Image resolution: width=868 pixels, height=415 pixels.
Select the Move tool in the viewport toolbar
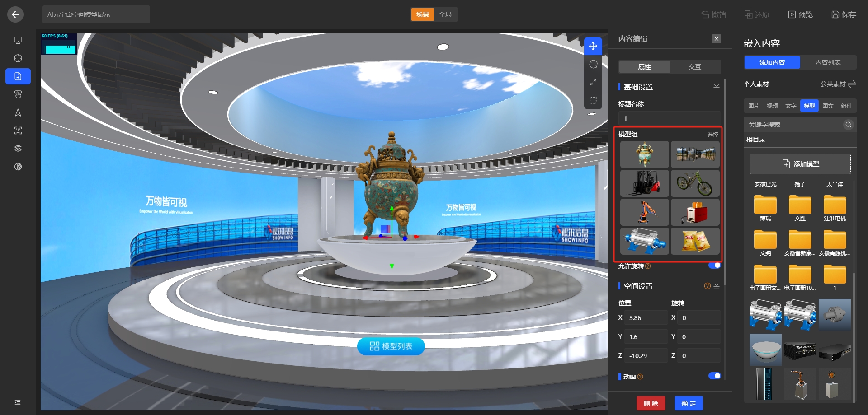593,46
